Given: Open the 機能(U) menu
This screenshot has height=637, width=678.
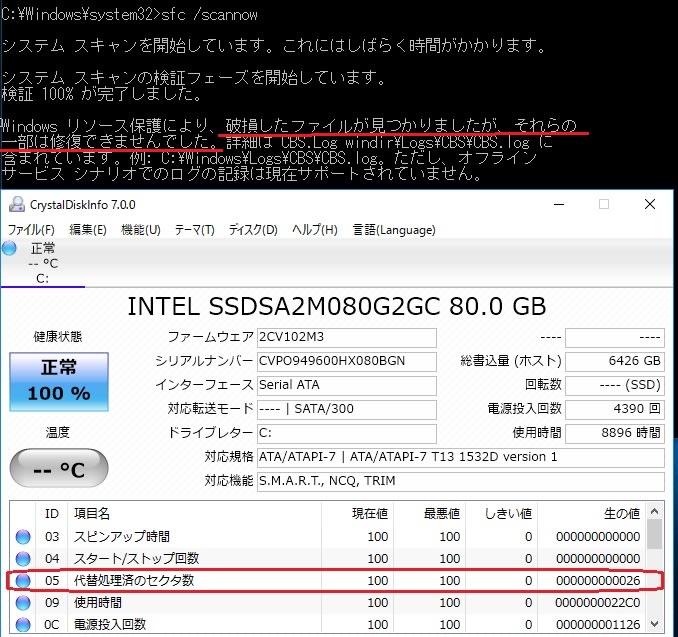Looking at the screenshot, I should [x=141, y=230].
